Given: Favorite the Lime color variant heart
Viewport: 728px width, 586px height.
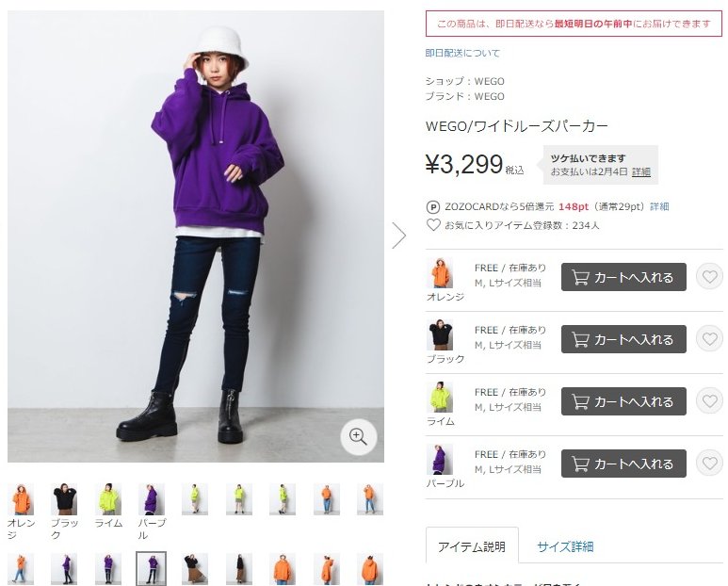Looking at the screenshot, I should point(709,400).
